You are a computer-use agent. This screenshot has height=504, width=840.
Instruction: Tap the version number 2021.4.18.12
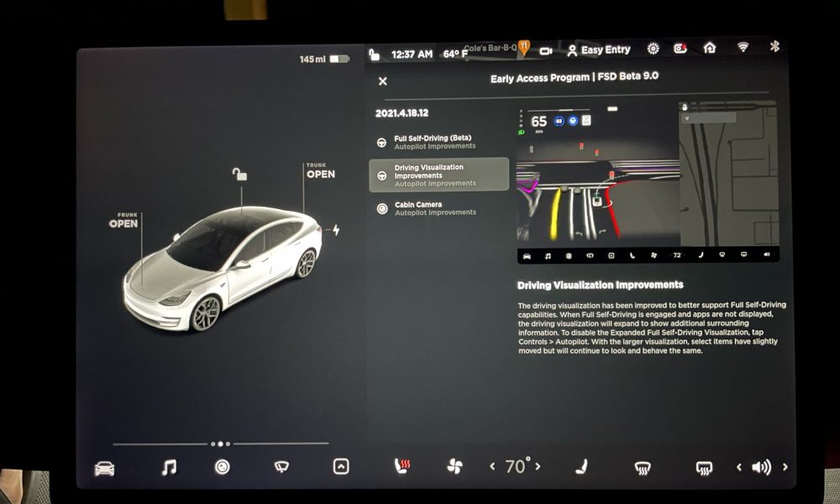(x=402, y=113)
